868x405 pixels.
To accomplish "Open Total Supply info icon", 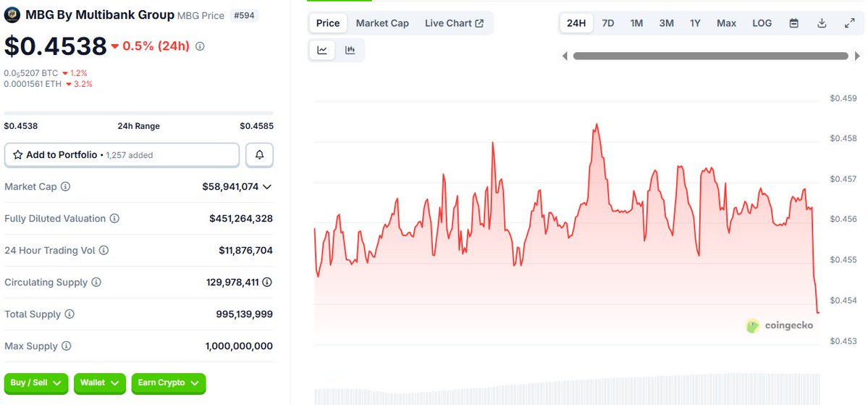I will 69,314.
